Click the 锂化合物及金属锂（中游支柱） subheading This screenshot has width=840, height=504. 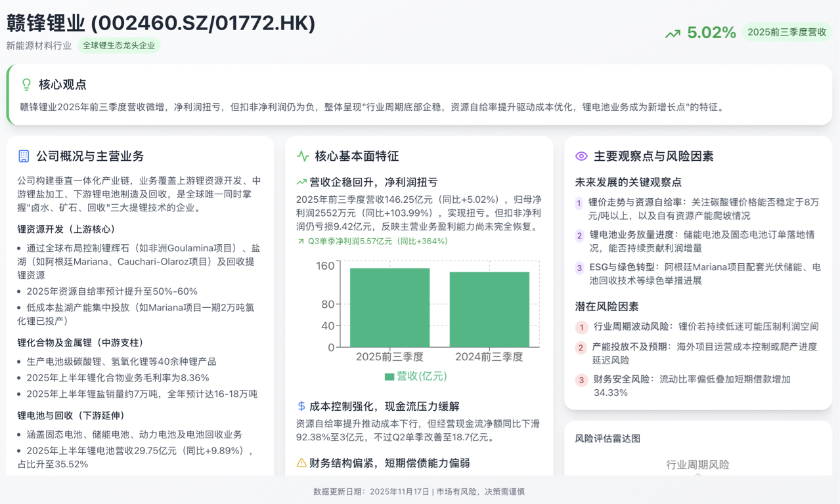tap(80, 343)
